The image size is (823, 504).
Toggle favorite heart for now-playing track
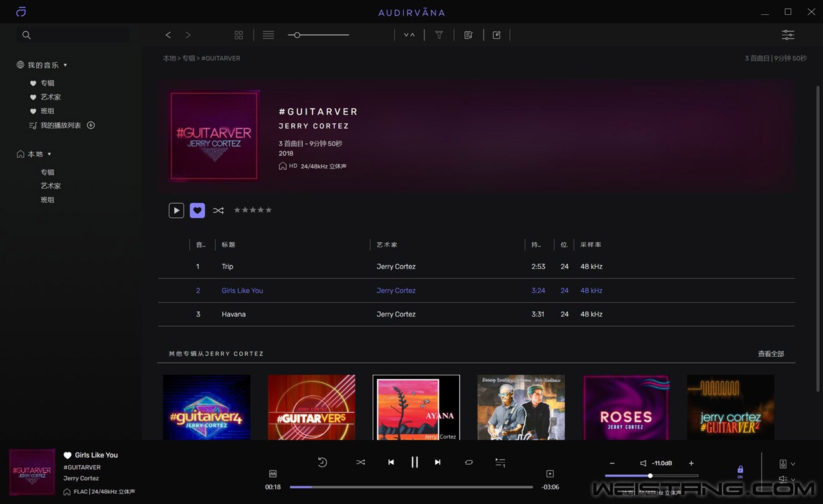click(x=68, y=455)
